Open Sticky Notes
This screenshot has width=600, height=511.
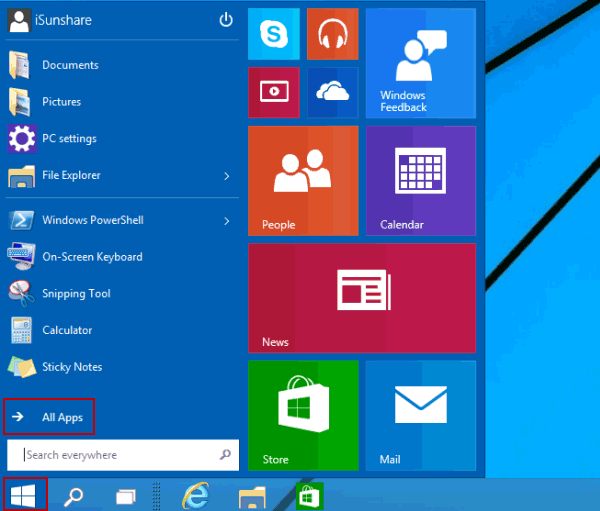click(122, 367)
